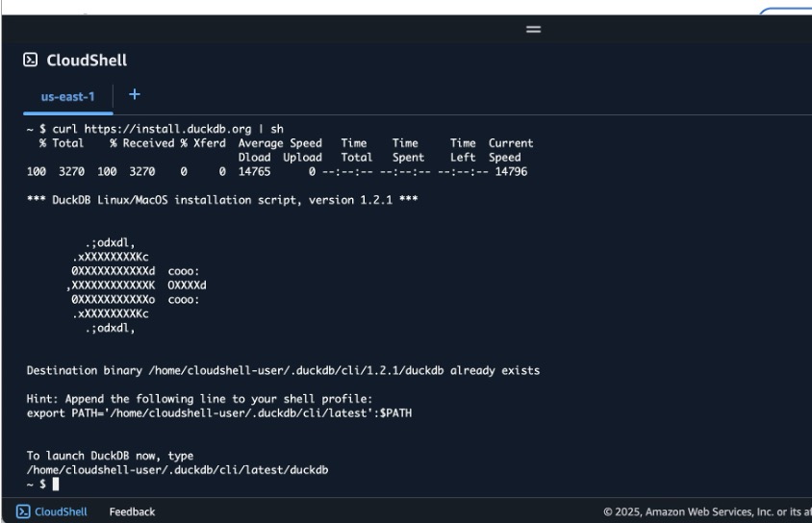This screenshot has width=812, height=523.
Task: Click the DuckDB installation script version 1.2.1 line
Action: 222,200
